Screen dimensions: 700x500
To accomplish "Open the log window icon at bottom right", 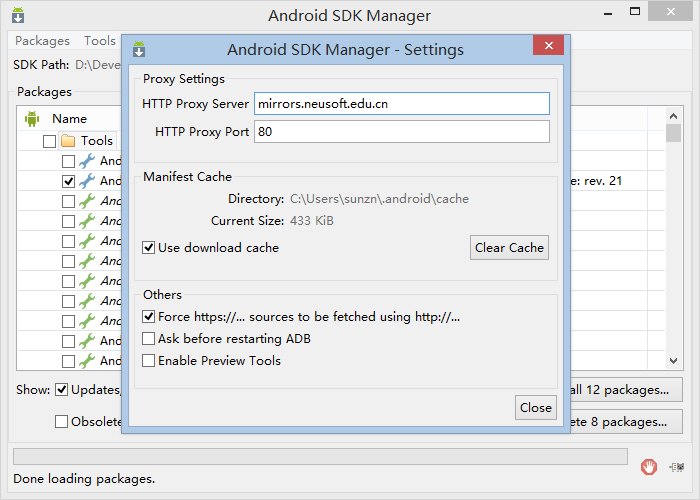I will tap(677, 466).
